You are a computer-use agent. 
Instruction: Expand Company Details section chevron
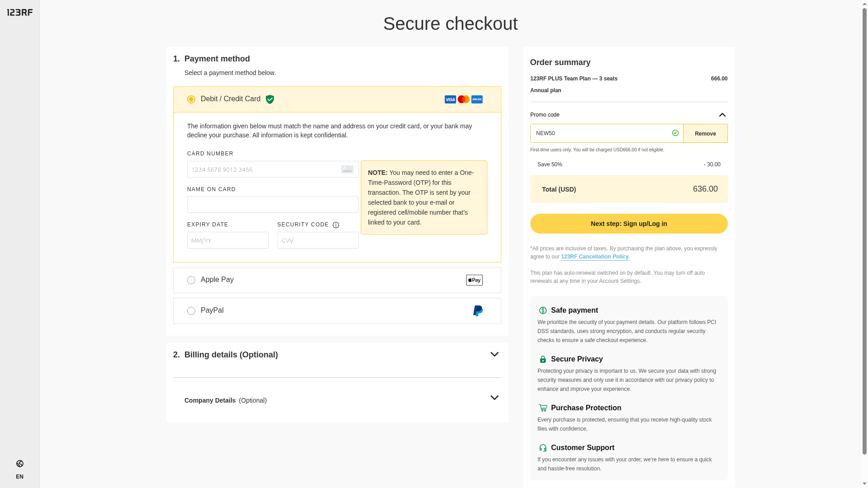[x=495, y=398]
